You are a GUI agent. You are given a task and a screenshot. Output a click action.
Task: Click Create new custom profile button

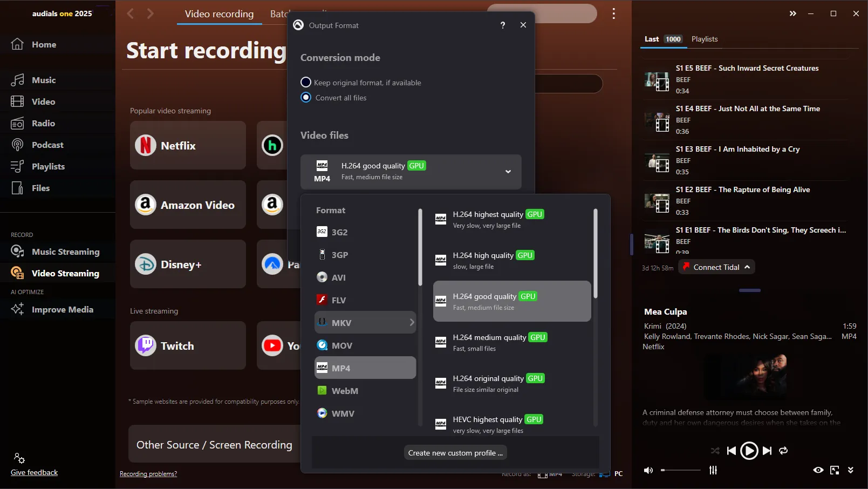tap(455, 453)
